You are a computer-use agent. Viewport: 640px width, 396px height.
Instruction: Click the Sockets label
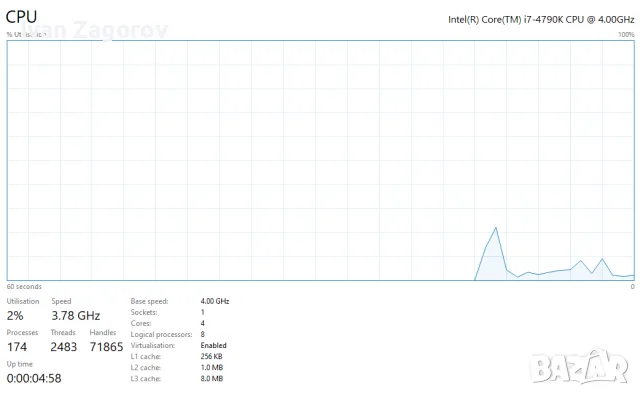(144, 312)
